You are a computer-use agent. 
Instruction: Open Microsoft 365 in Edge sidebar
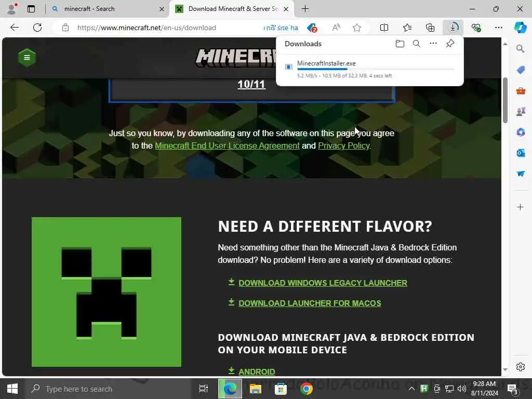(x=520, y=132)
